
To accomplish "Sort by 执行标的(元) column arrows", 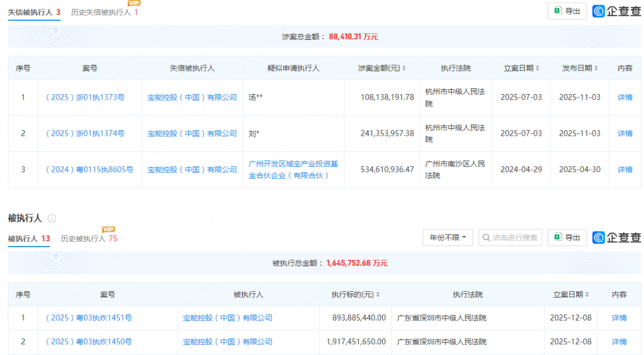I will click(x=378, y=295).
